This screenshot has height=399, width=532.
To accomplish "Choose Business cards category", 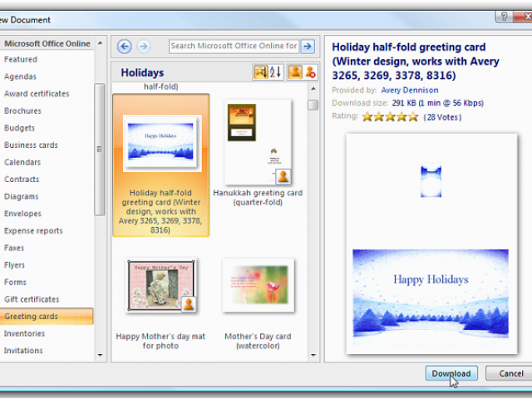I will (31, 145).
